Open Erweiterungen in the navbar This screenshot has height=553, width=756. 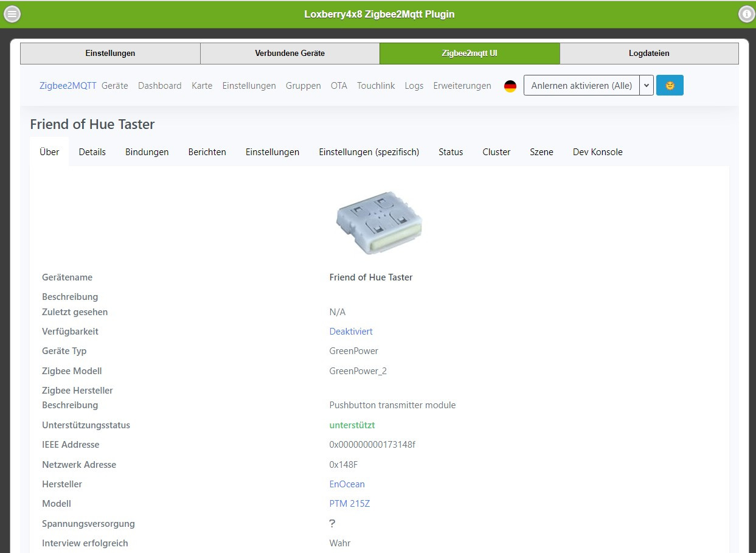pos(462,86)
